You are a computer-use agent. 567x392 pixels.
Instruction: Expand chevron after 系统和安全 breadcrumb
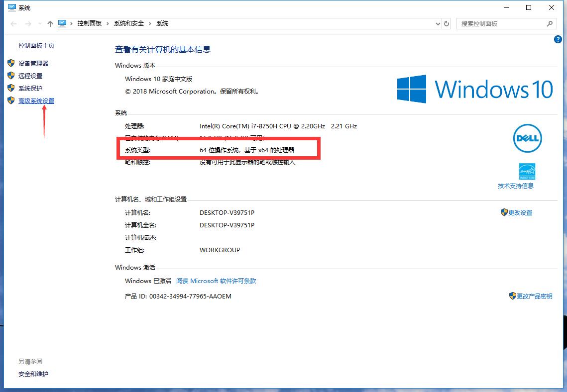pyautogui.click(x=150, y=23)
